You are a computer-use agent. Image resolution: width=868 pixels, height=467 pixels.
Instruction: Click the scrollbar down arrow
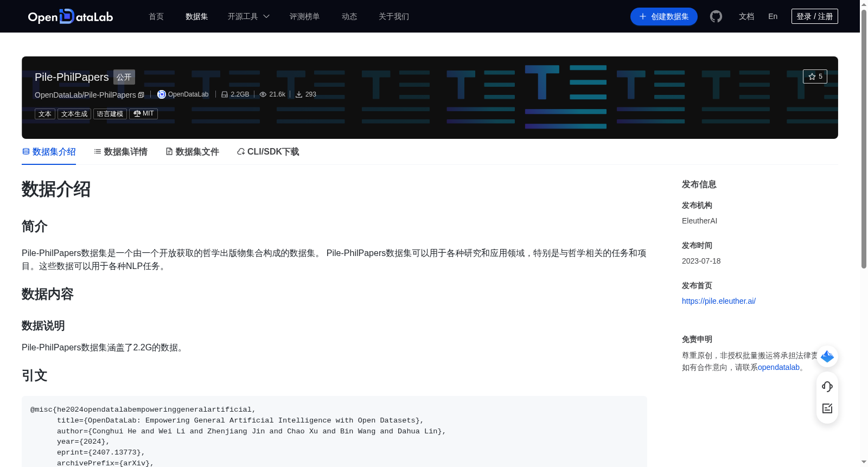[864, 462]
